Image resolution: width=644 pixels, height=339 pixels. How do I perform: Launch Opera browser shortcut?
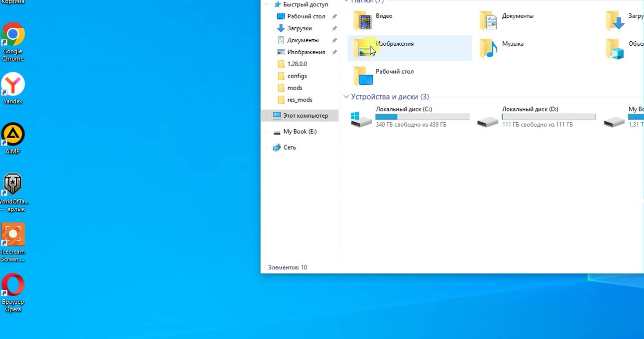pos(13,285)
